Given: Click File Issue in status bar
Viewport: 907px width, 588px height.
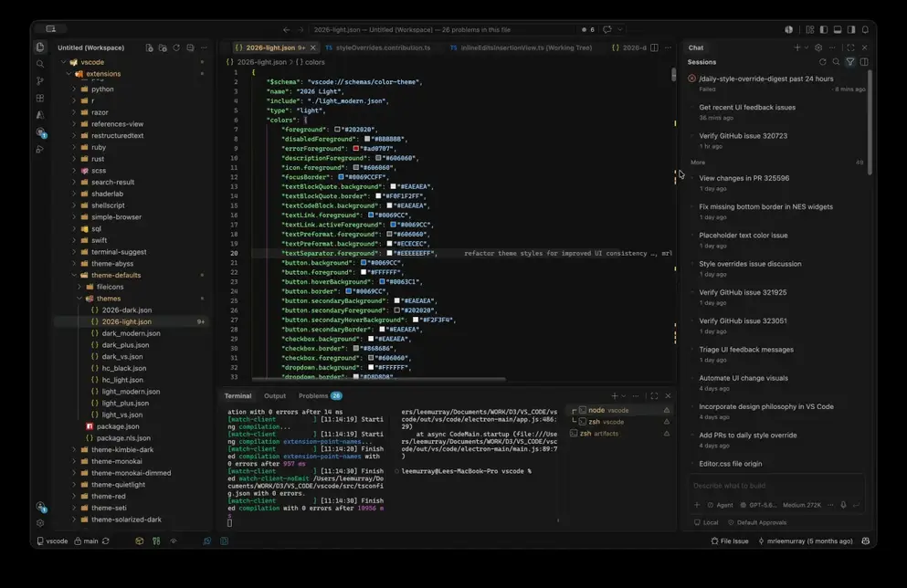Looking at the screenshot, I should coord(730,541).
